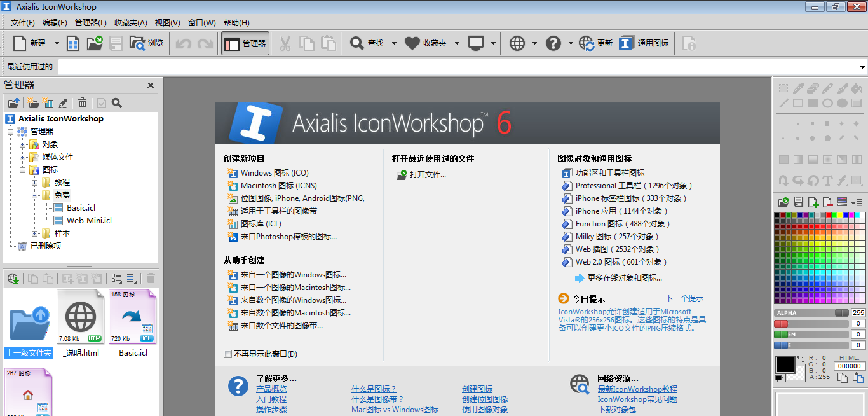Click the copy HTML color icon
The height and width of the screenshot is (416, 868).
[843, 378]
